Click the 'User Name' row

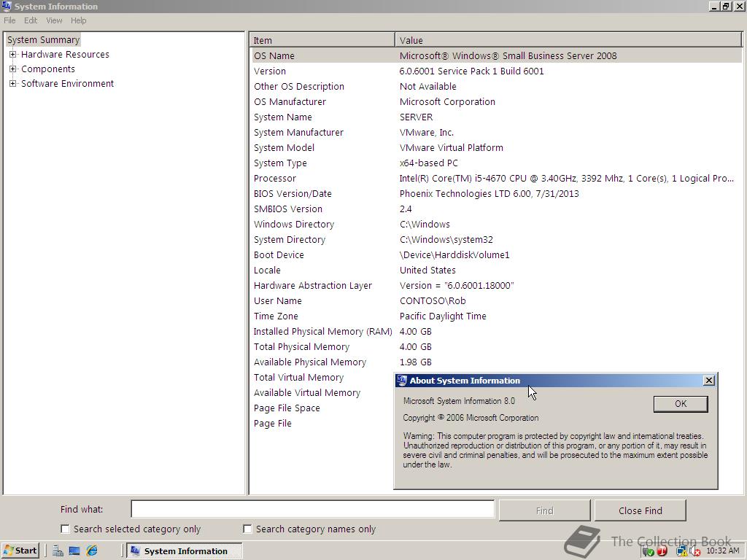click(496, 301)
